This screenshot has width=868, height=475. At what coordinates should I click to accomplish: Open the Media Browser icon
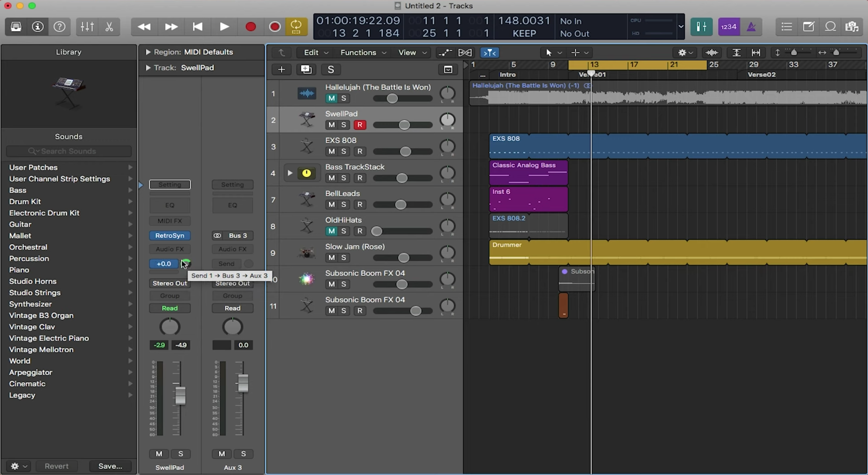(x=852, y=26)
